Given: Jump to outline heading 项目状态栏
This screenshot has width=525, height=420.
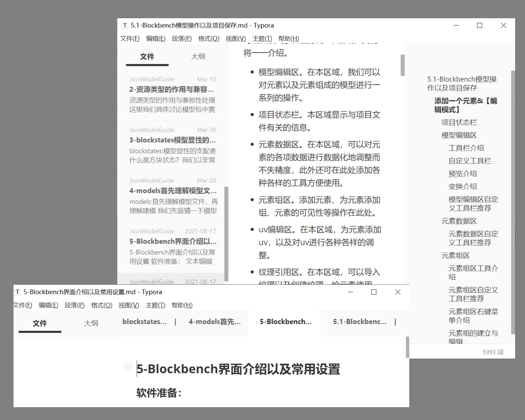Looking at the screenshot, I should click(x=459, y=122).
